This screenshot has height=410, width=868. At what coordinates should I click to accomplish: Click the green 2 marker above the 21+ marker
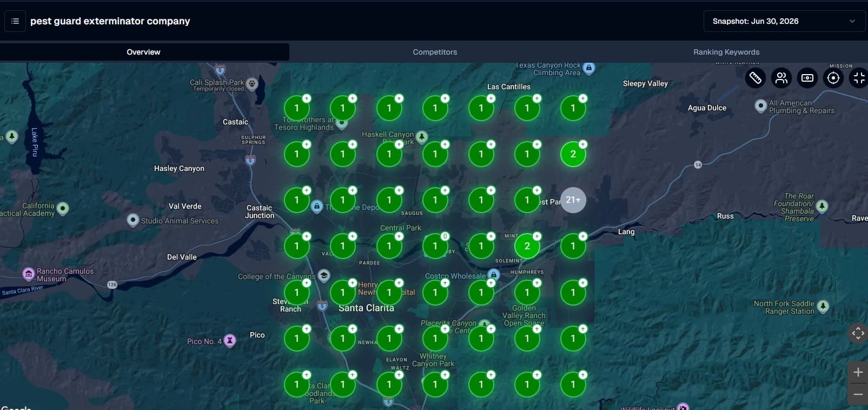pyautogui.click(x=573, y=154)
